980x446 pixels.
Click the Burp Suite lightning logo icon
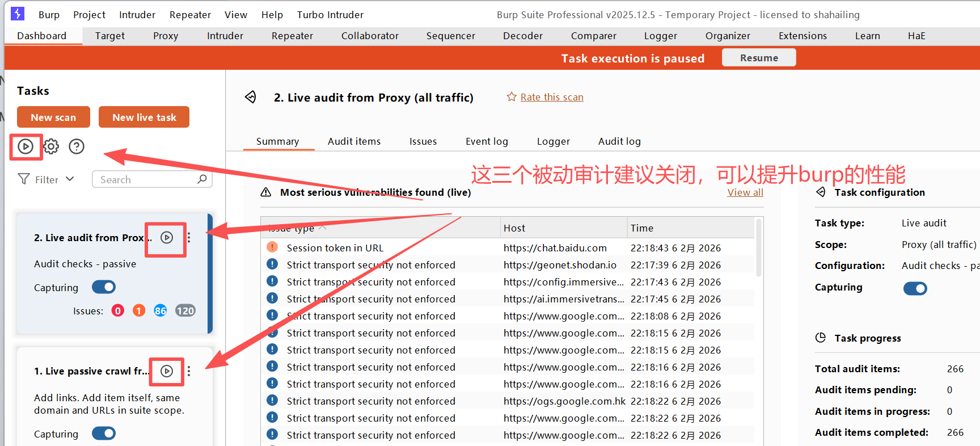coord(18,14)
